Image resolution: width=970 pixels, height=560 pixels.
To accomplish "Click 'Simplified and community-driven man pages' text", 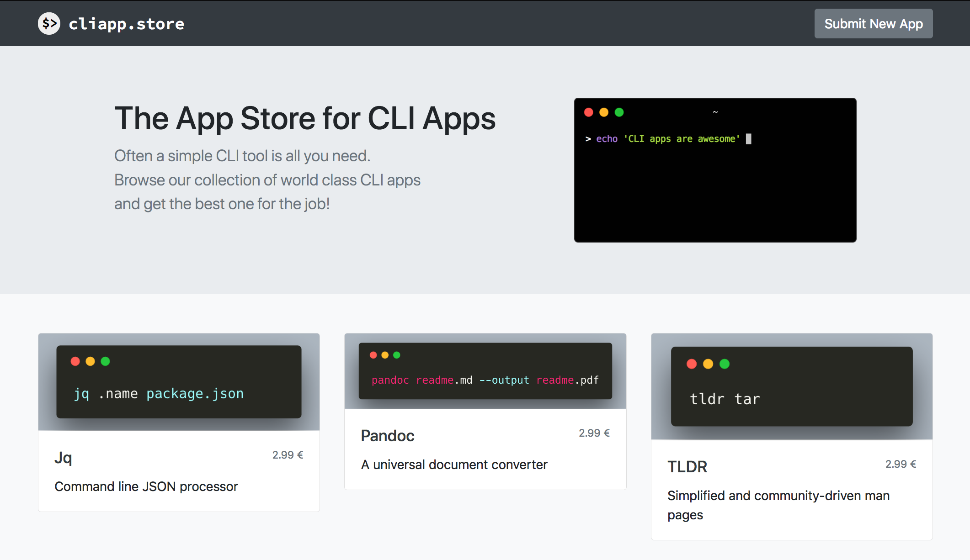I will (x=778, y=505).
